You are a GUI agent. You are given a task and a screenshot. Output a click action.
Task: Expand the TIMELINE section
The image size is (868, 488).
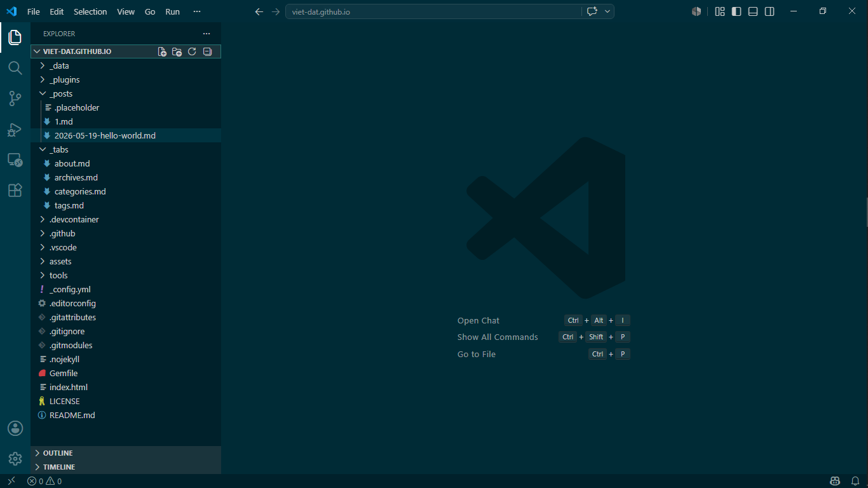(126, 467)
